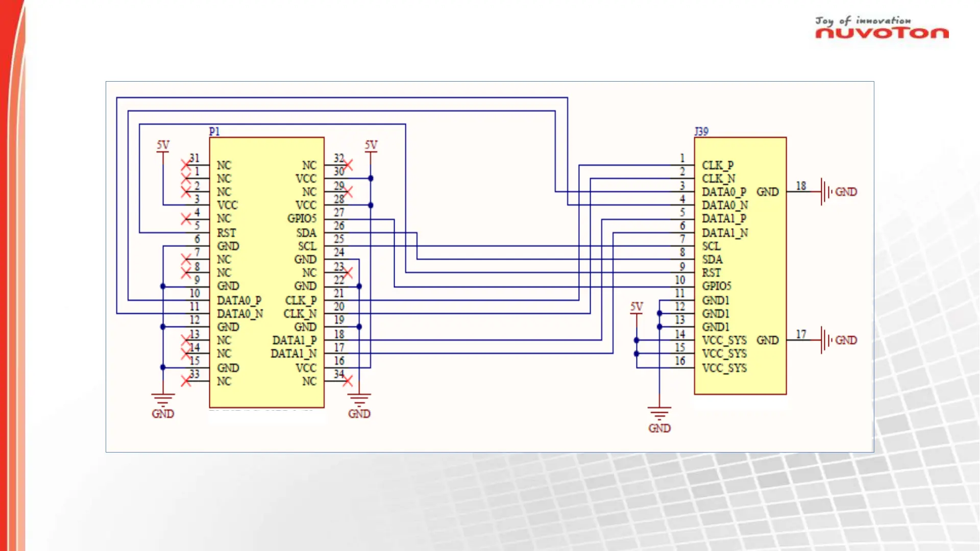Click the no-connect X mark at P1 pin 29

(348, 192)
